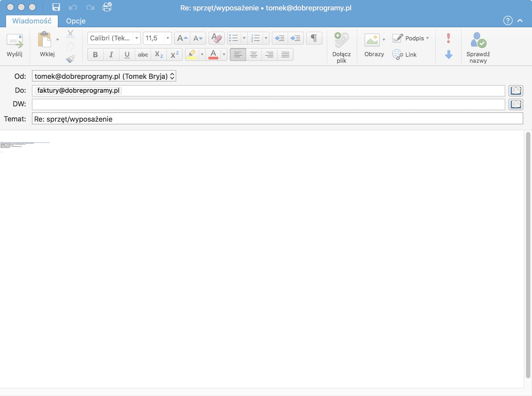Click the vertical scrollbar of message body
This screenshot has height=396, width=532.
(x=528, y=255)
